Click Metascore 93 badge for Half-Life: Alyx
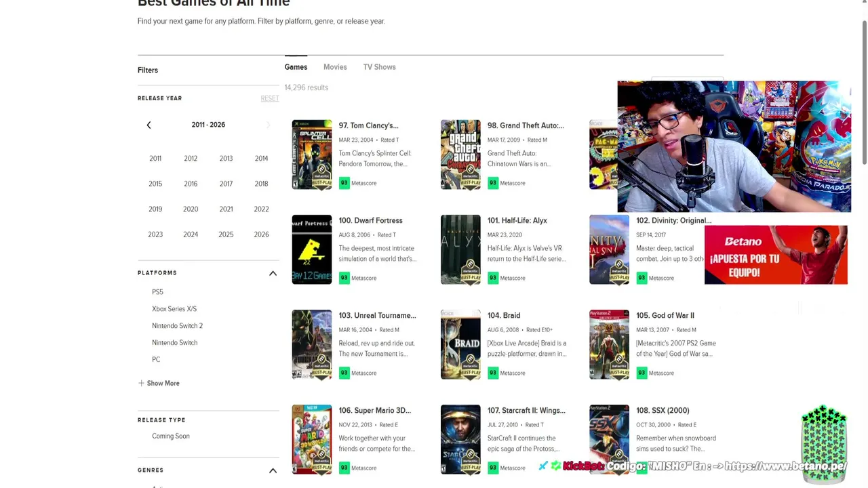Viewport: 868px width, 488px height. 492,278
